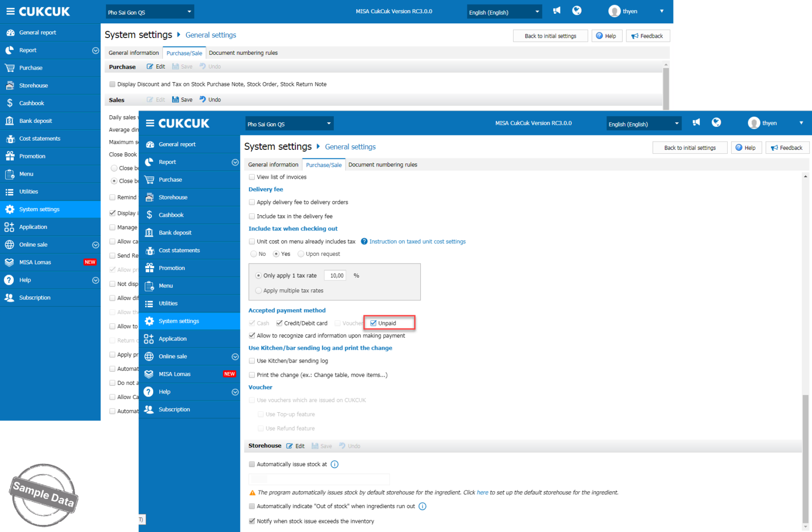Toggle Unit cost on menu includes tax
Image resolution: width=812 pixels, height=532 pixels.
[x=252, y=242]
